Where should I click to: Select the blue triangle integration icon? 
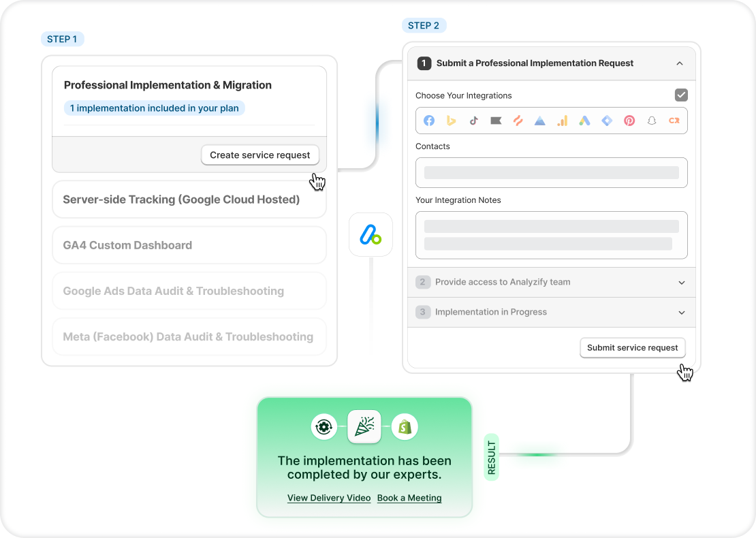pos(540,121)
